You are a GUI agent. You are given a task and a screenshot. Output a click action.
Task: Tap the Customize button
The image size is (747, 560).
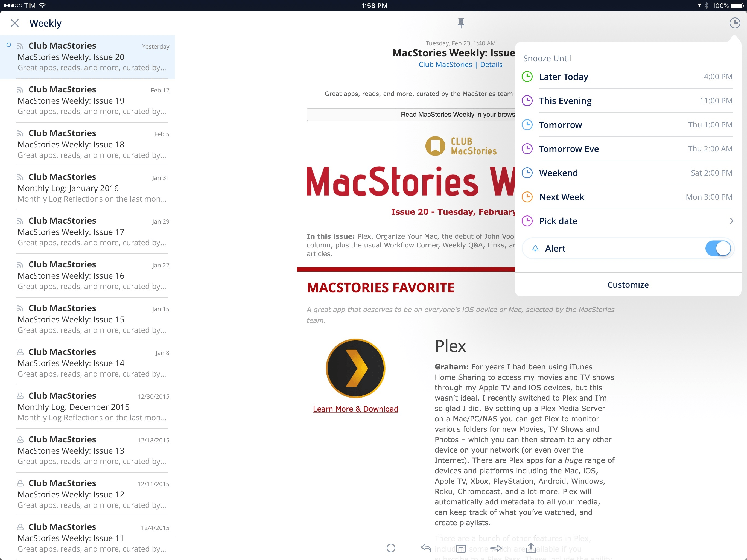[x=628, y=285]
